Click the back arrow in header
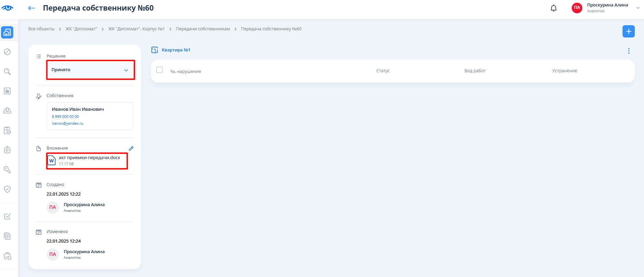 pyautogui.click(x=32, y=8)
